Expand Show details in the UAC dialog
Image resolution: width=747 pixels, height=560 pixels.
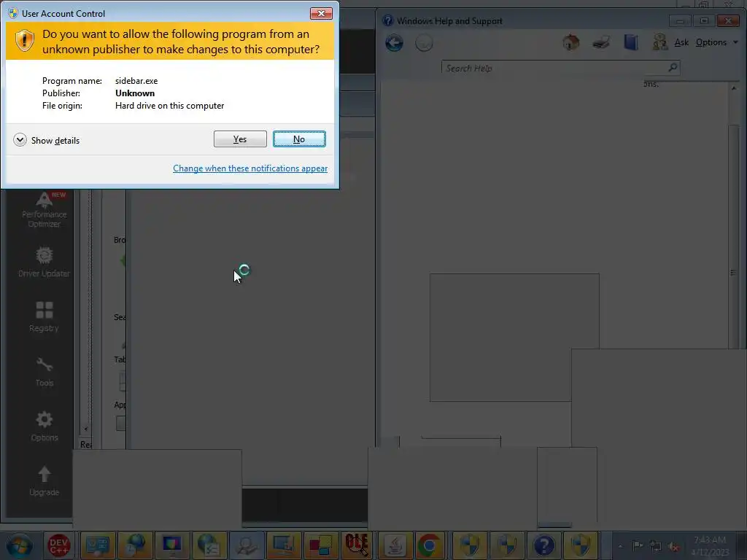[x=47, y=140]
